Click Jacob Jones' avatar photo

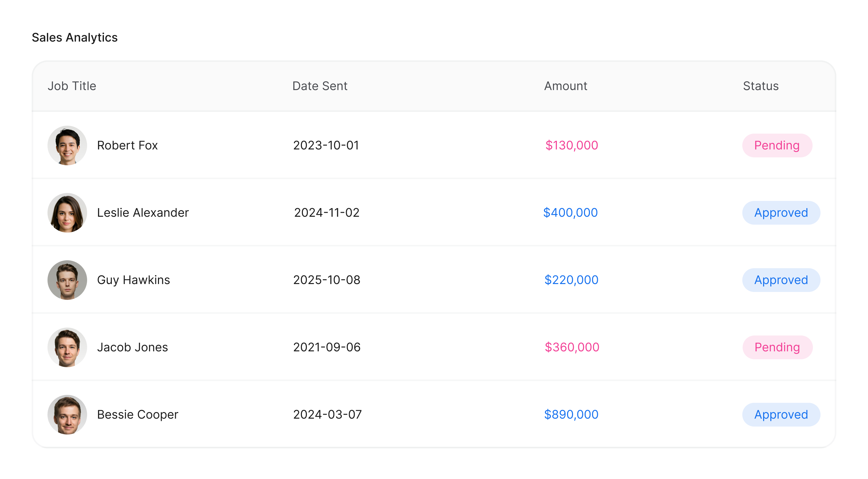(67, 347)
